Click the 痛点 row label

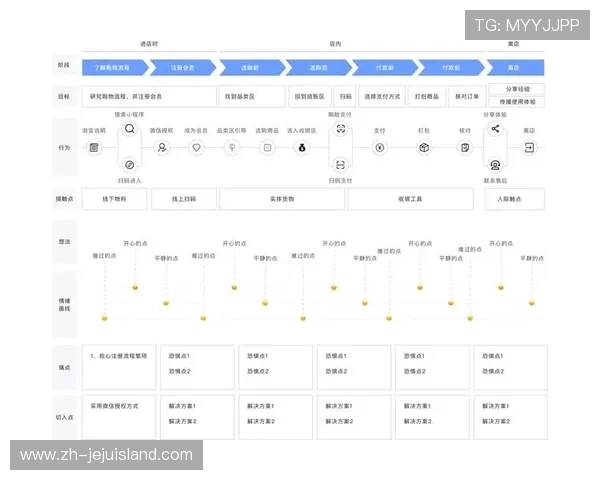point(64,367)
